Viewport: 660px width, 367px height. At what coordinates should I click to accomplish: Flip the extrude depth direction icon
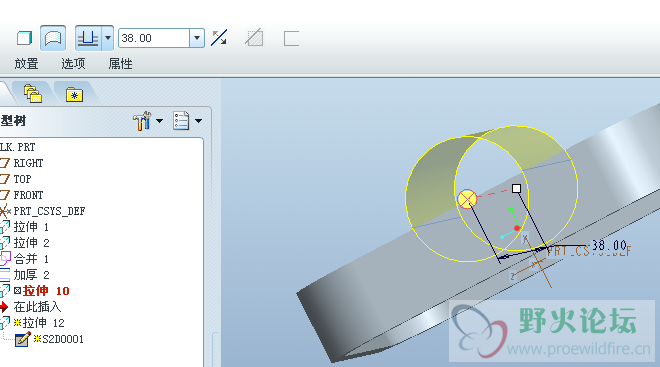coord(219,38)
